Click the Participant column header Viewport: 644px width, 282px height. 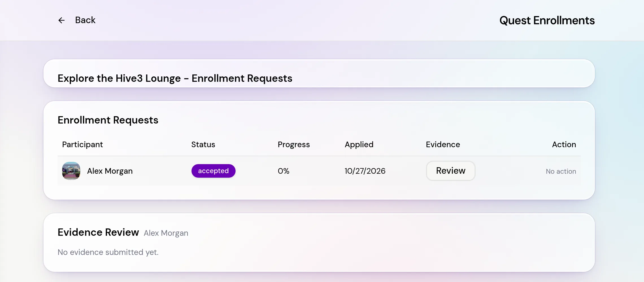[x=82, y=144]
